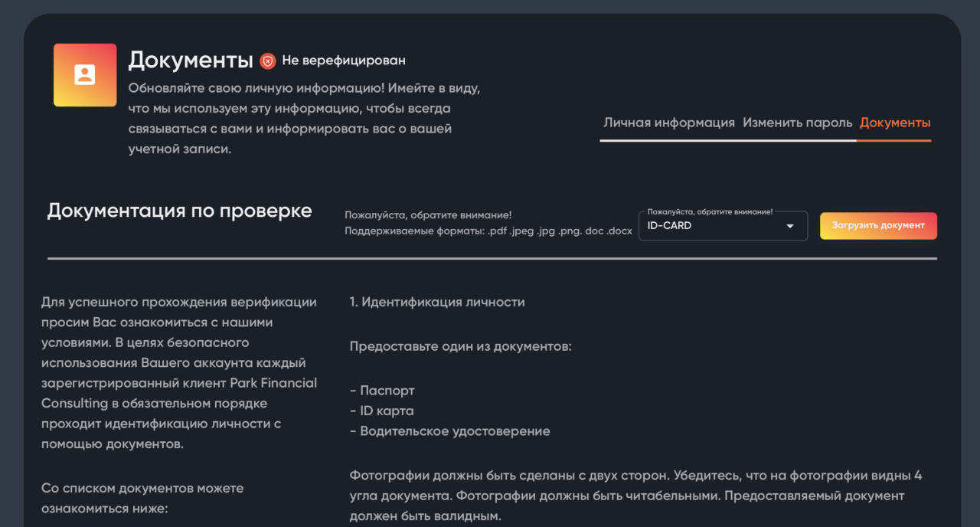Viewport: 980px width, 527px height.
Task: Open the Изменить пароль tab
Action: pyautogui.click(x=797, y=123)
